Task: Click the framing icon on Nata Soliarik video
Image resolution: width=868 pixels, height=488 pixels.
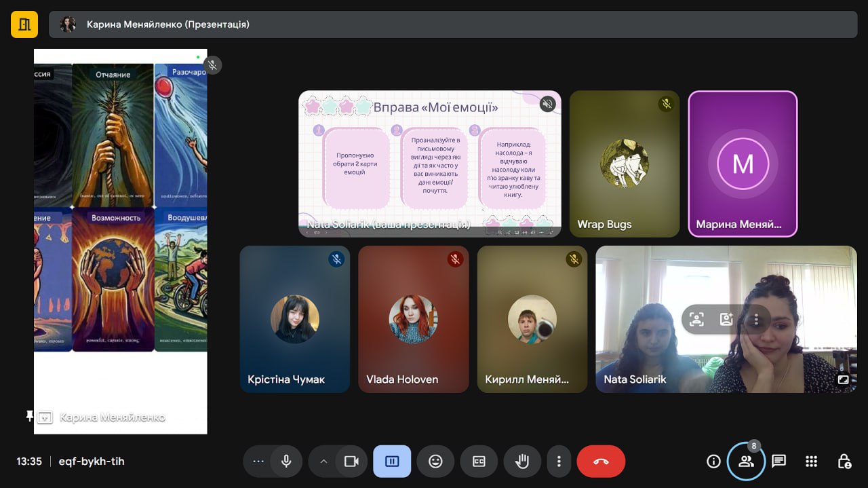Action: pyautogui.click(x=696, y=319)
